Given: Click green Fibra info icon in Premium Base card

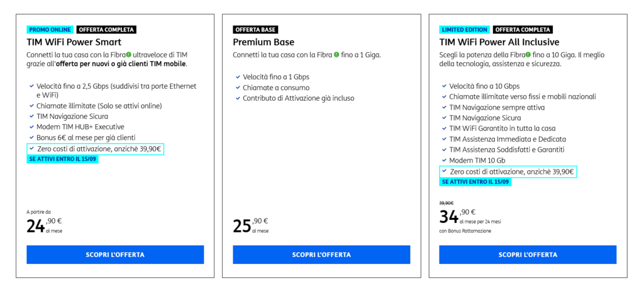Looking at the screenshot, I should coord(336,55).
